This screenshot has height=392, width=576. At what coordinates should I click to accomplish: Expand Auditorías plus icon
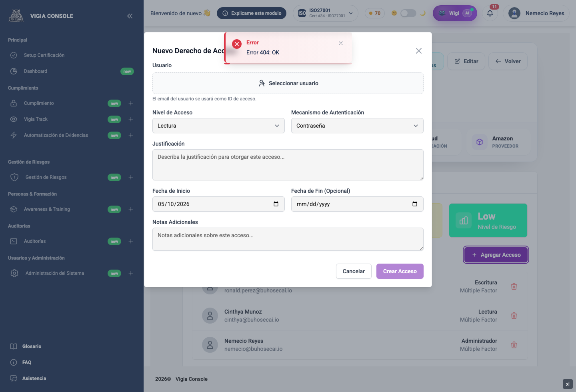tap(131, 241)
